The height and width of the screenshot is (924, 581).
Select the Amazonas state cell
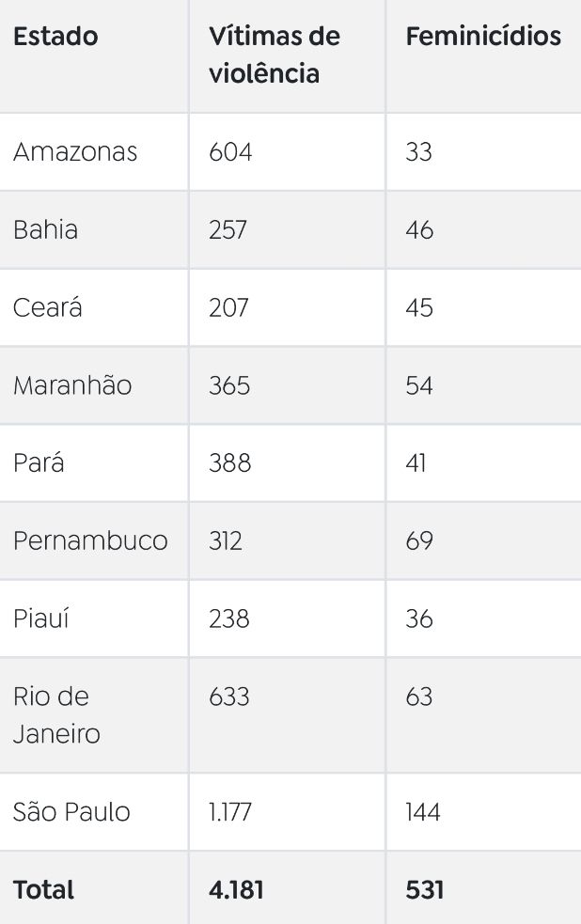coord(75,152)
